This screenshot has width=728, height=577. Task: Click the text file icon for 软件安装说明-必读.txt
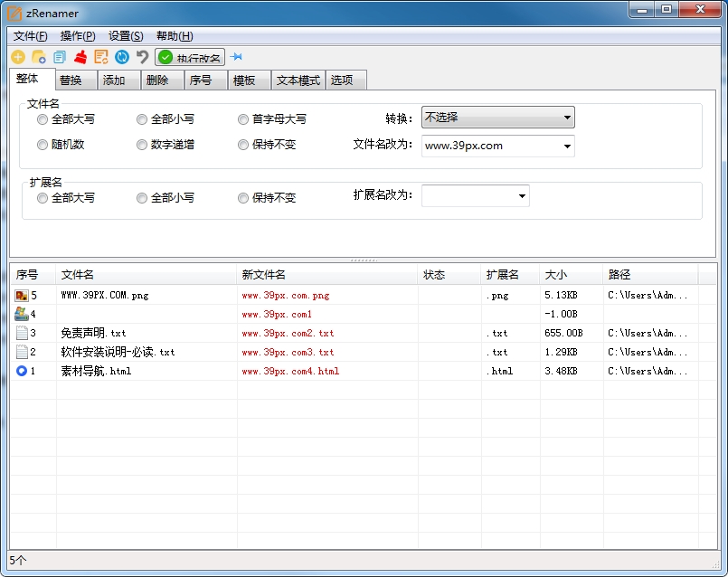(22, 352)
